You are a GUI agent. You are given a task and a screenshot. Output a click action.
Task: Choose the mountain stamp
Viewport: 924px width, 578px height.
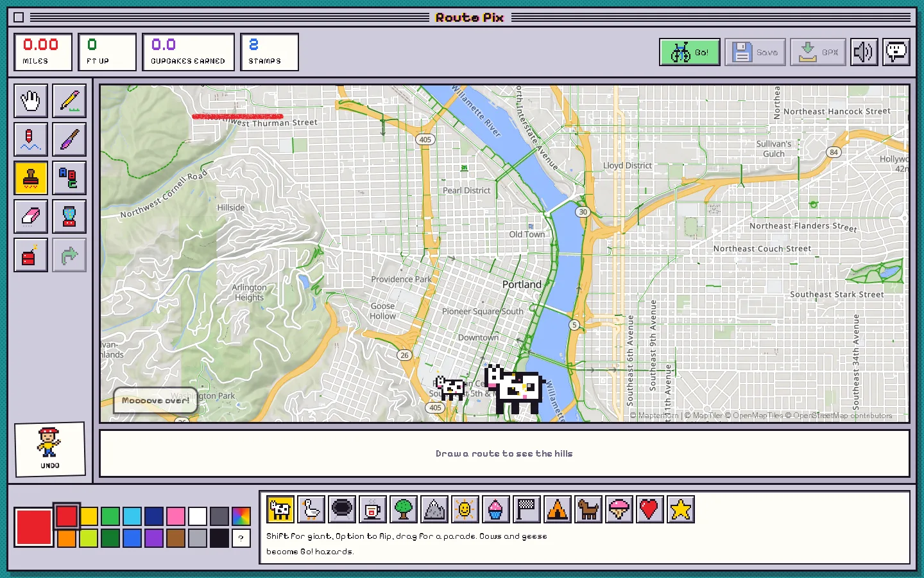[434, 509]
